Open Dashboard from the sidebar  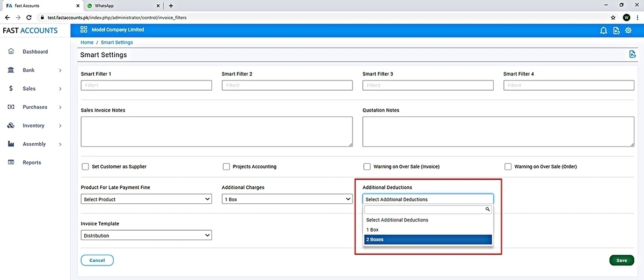point(35,51)
